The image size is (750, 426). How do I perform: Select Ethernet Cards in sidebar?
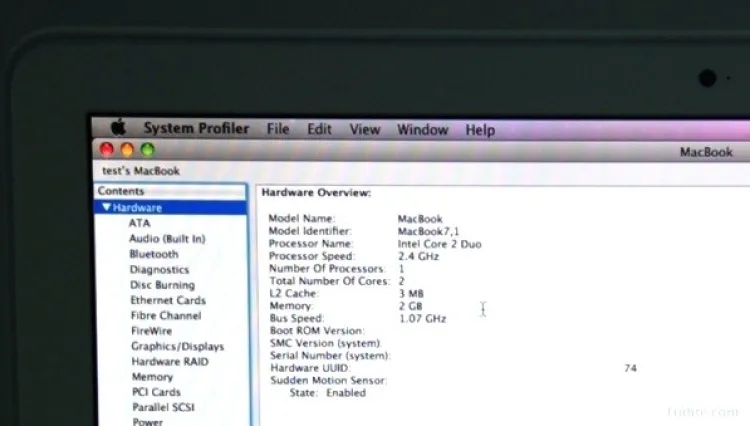[x=168, y=300]
